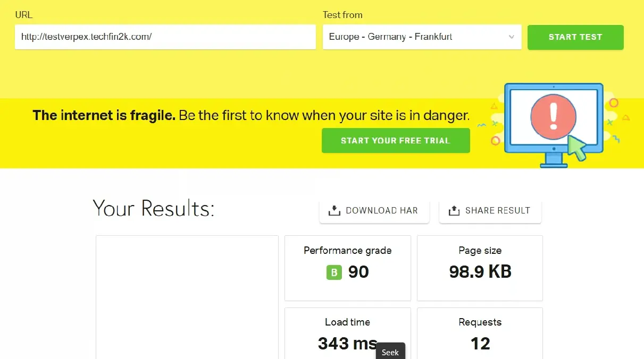The image size is (644, 359).
Task: Click the Requests label
Action: tap(480, 322)
